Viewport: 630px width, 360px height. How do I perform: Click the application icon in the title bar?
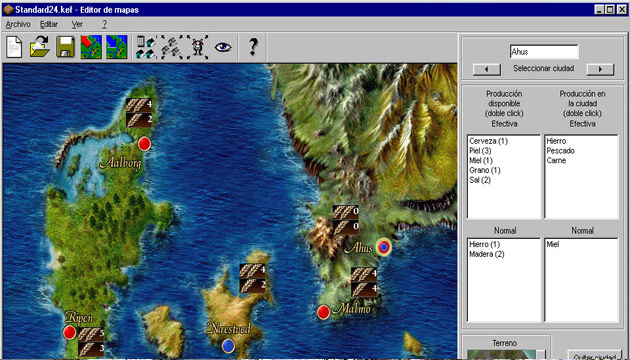(x=8, y=10)
